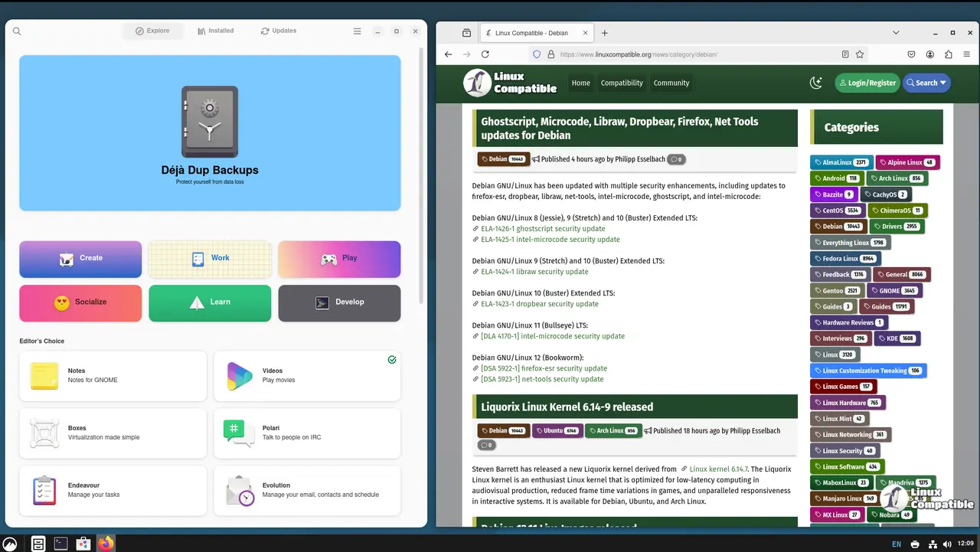Toggle dark mode with the moon icon
980x552 pixels.
pos(816,83)
